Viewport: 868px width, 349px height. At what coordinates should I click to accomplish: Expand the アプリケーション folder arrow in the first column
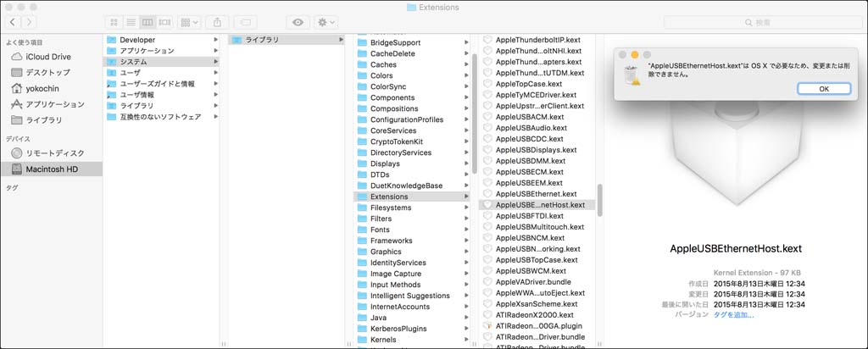215,51
